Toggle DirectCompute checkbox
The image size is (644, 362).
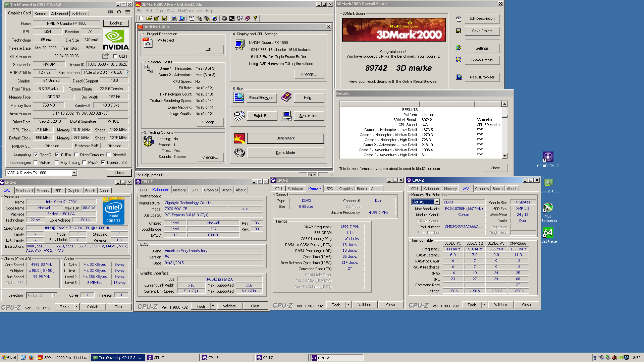[76, 155]
